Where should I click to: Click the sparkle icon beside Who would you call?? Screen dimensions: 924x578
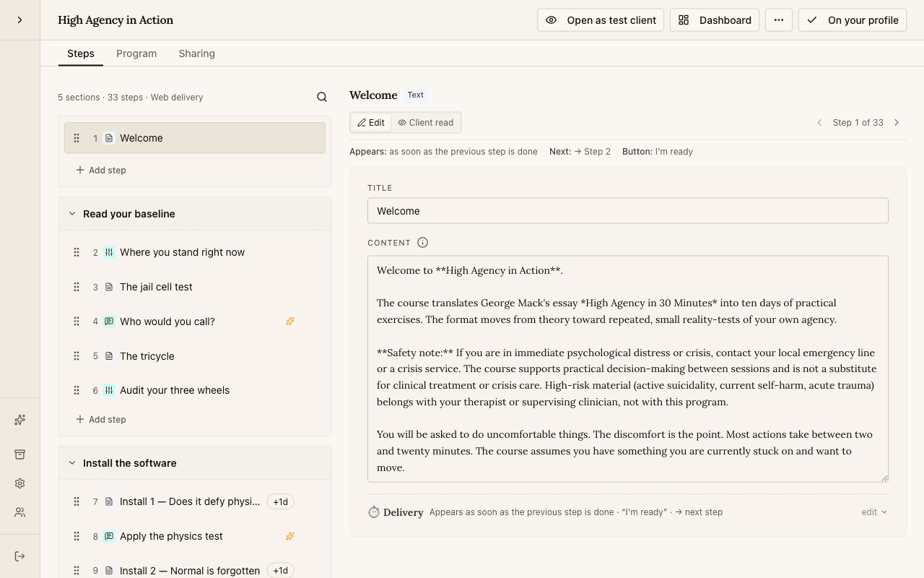coord(290,322)
